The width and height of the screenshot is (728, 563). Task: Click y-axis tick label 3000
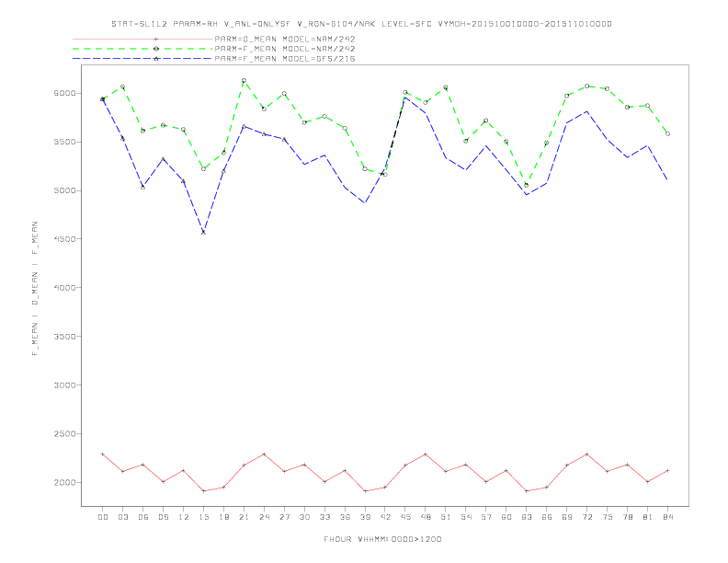tap(64, 385)
